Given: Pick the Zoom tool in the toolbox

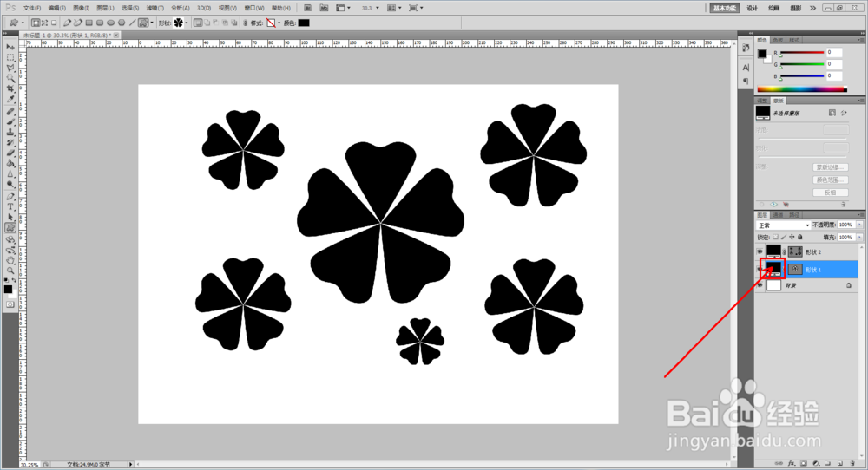Looking at the screenshot, I should click(10, 271).
